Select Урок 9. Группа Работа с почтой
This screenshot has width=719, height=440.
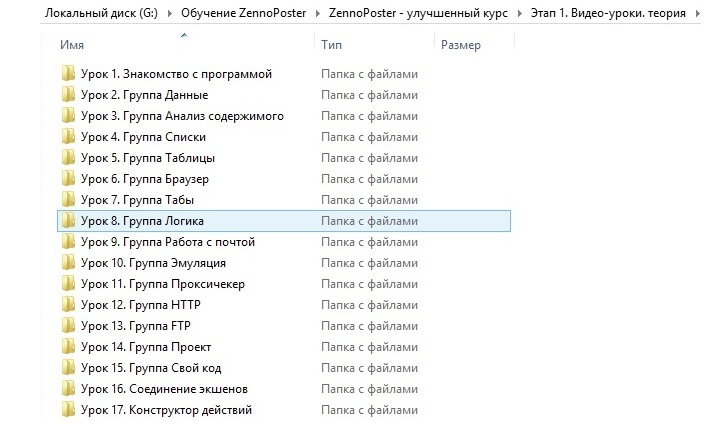click(168, 242)
